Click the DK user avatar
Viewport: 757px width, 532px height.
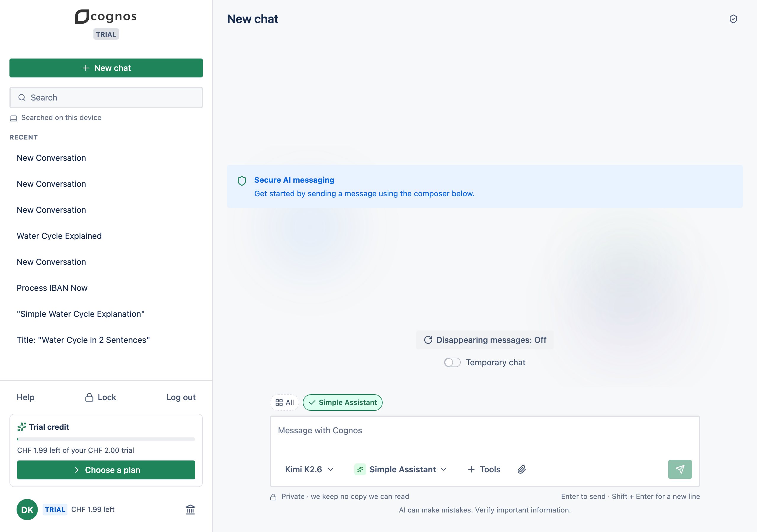click(x=27, y=510)
